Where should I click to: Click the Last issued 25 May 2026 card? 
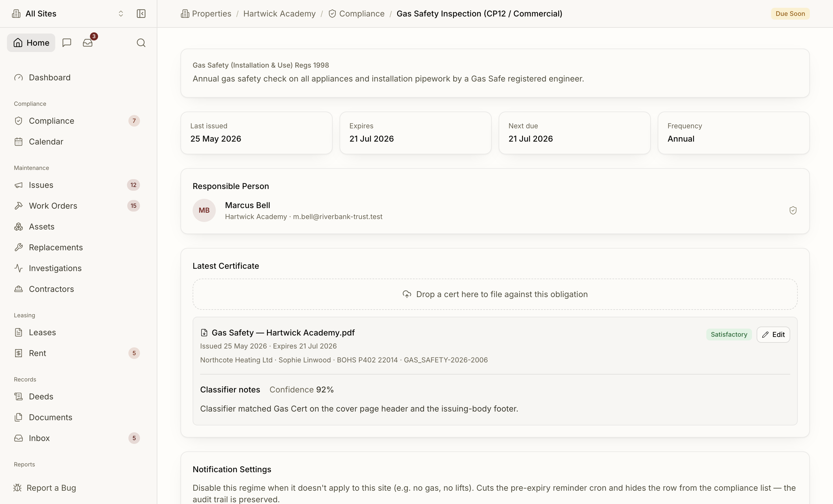(x=256, y=133)
